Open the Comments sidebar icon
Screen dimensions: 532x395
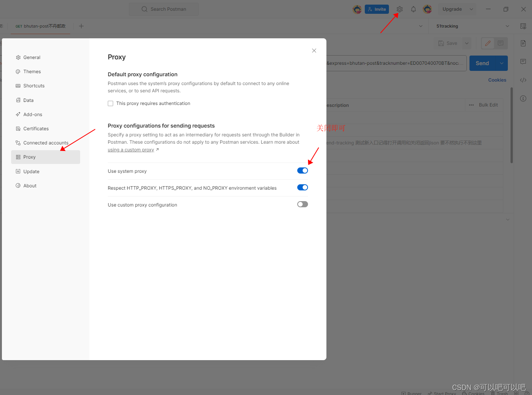coord(523,61)
